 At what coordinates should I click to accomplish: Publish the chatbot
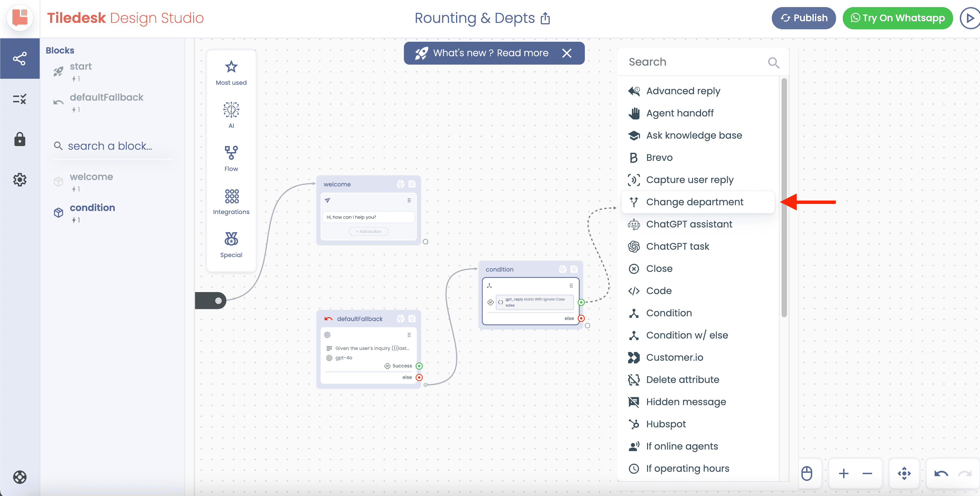803,18
